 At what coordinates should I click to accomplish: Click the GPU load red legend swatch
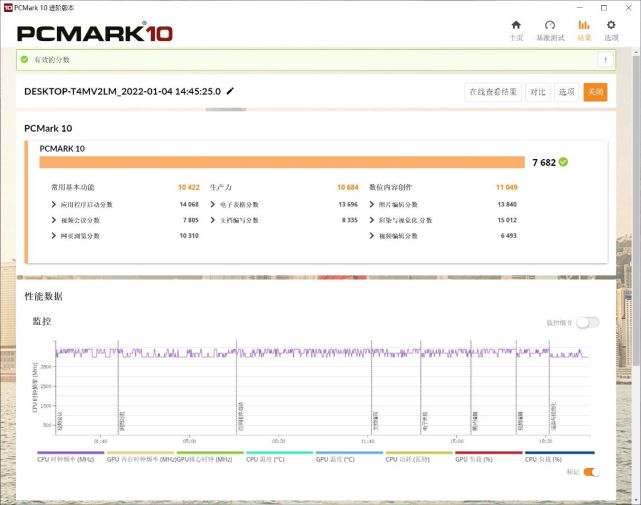coord(489,453)
